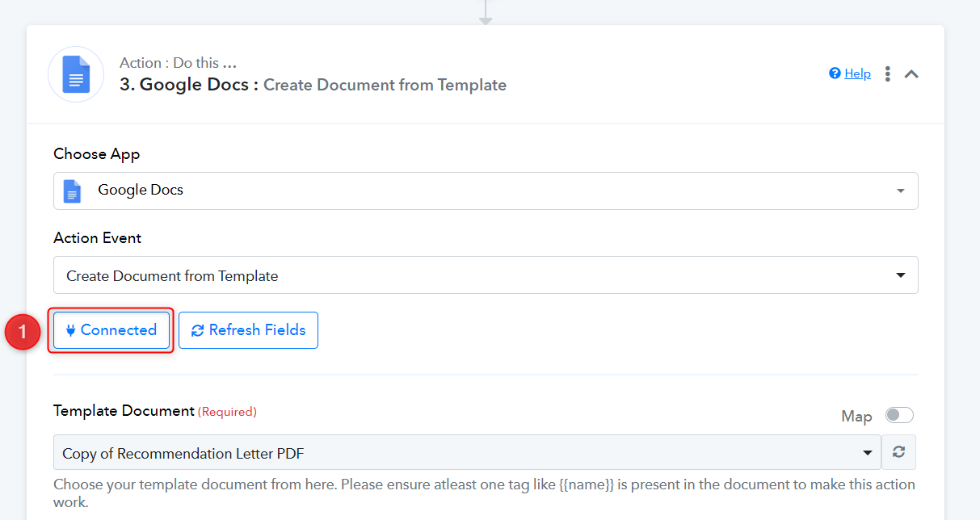The width and height of the screenshot is (980, 520).
Task: Click the Refresh Fields button
Action: click(248, 330)
